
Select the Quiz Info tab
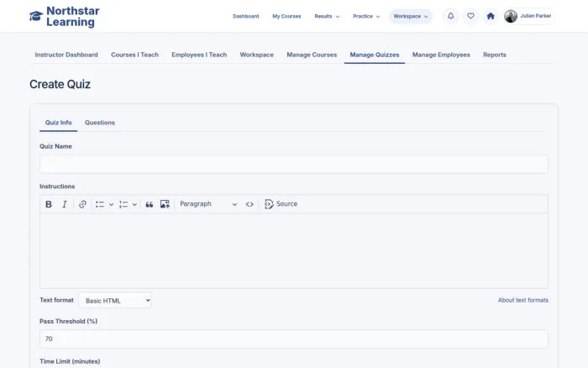[59, 123]
